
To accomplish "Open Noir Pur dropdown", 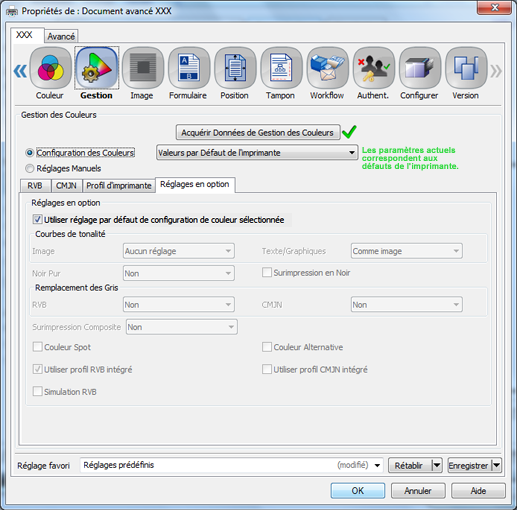I will pos(179,273).
